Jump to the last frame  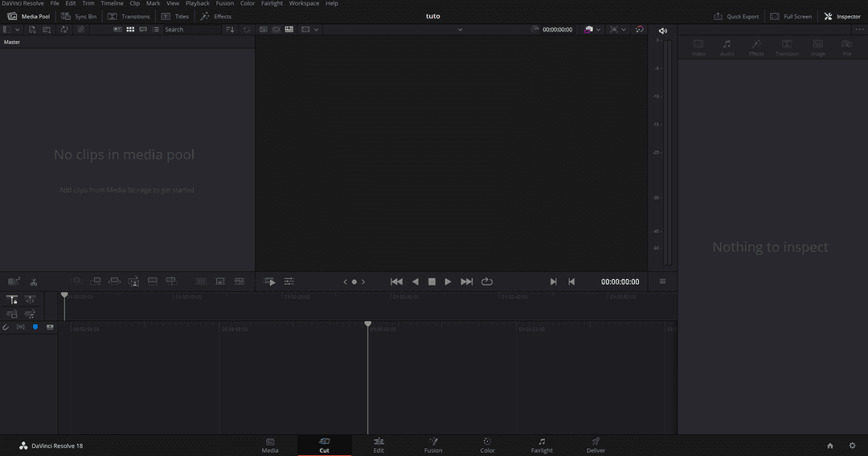(467, 281)
